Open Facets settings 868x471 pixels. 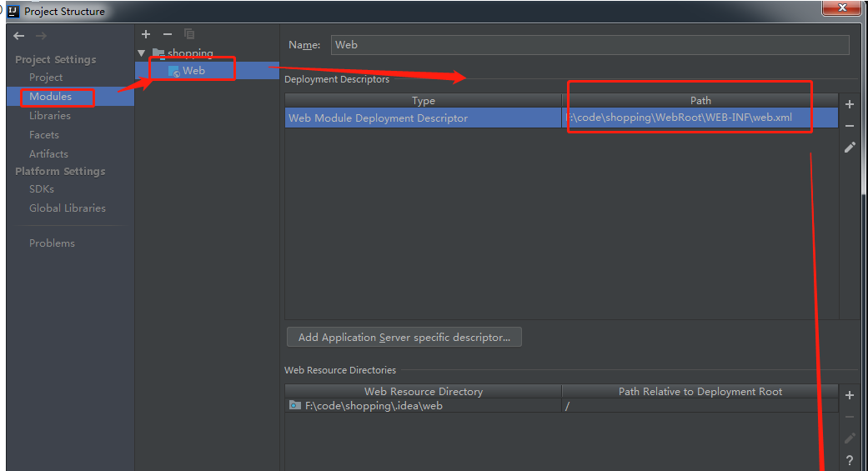pos(43,135)
